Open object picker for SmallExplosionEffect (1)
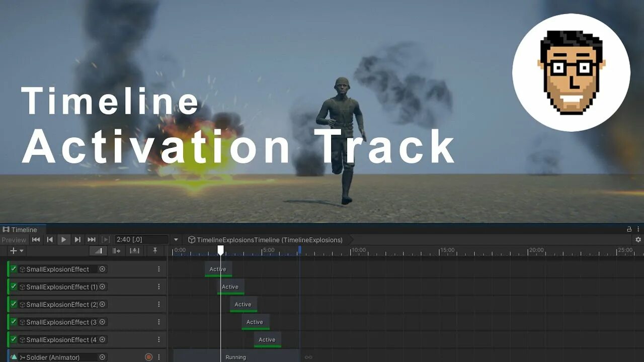This screenshot has width=644, height=362. point(102,287)
